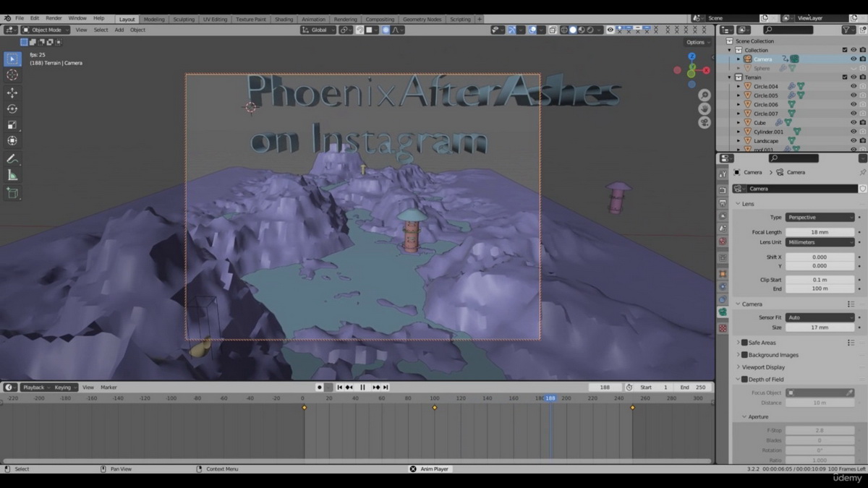
Task: Choose the Cursor tool
Action: click(x=12, y=75)
